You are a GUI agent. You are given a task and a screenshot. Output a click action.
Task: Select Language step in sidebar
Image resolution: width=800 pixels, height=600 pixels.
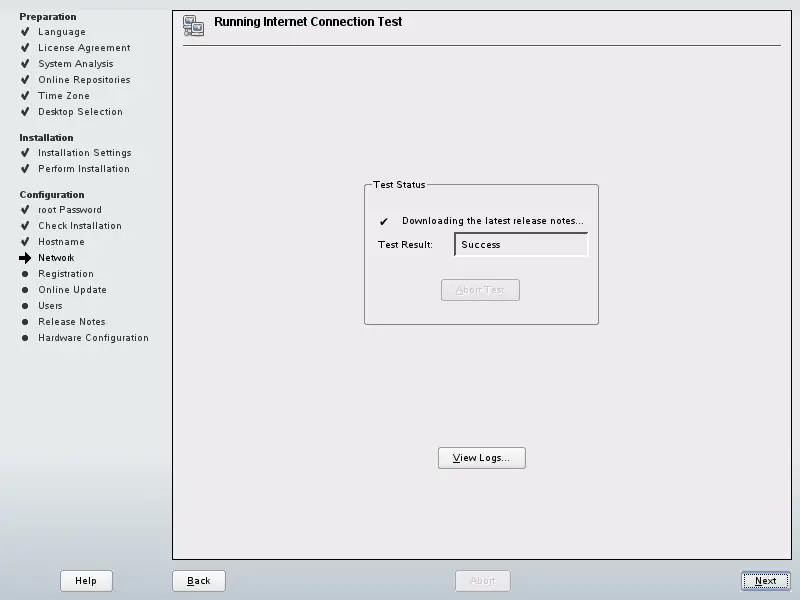point(62,32)
